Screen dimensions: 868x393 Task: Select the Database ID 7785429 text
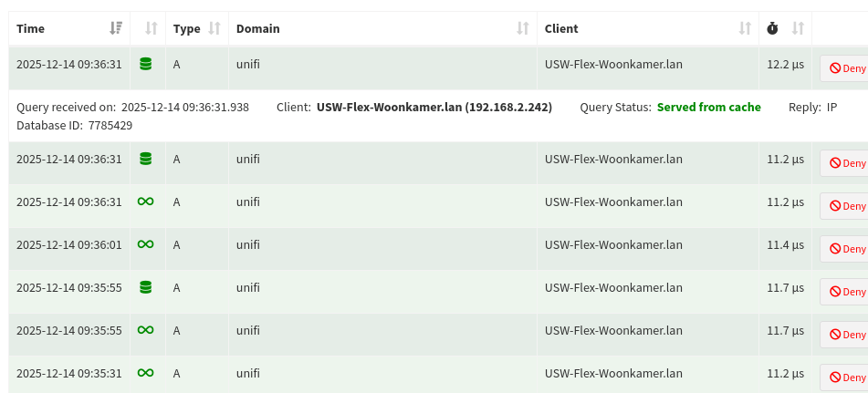pos(110,125)
